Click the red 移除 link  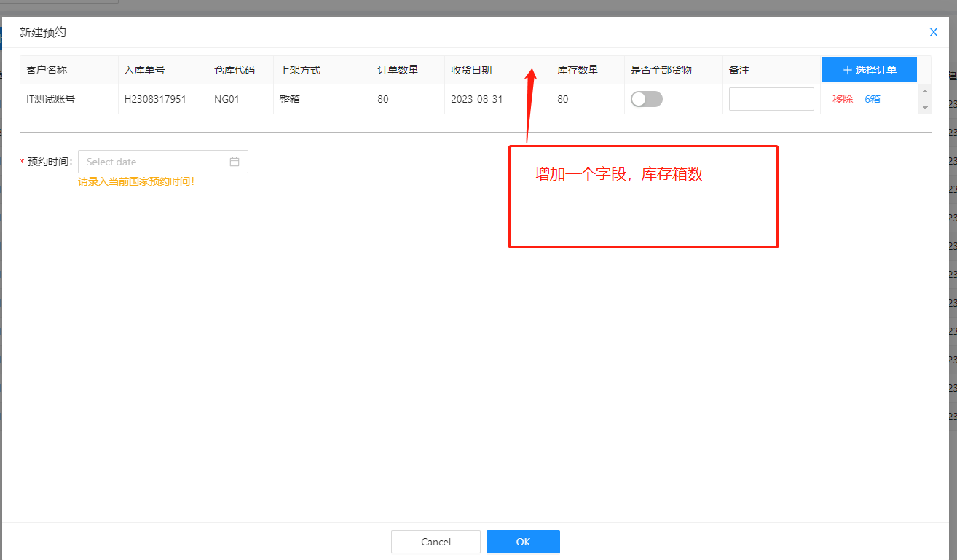(x=843, y=99)
